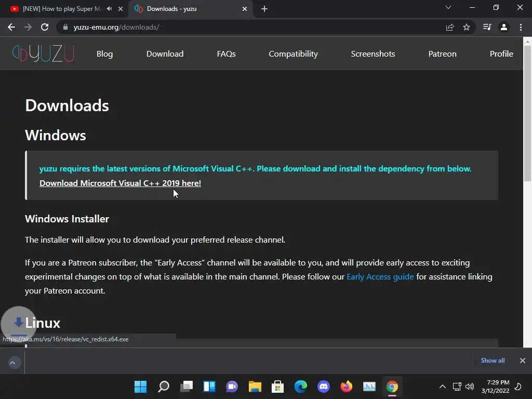Open Widgets from the taskbar
Screen dimensions: 532x399
209,387
